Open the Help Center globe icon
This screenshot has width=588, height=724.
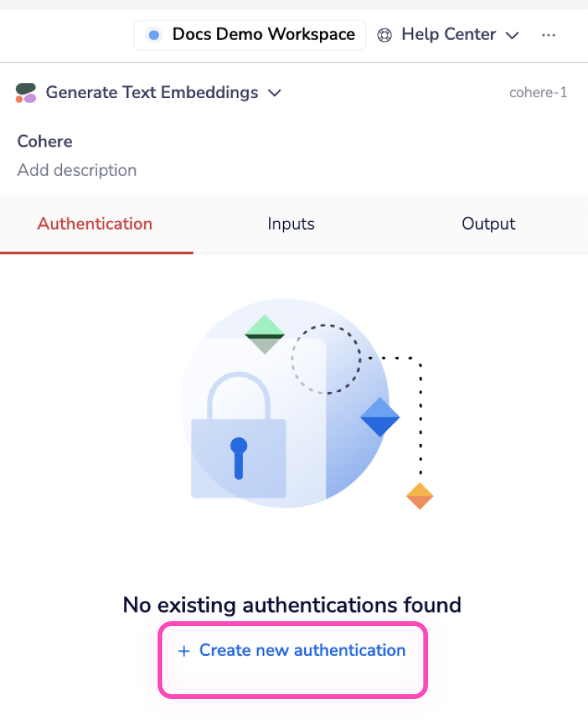pos(383,35)
